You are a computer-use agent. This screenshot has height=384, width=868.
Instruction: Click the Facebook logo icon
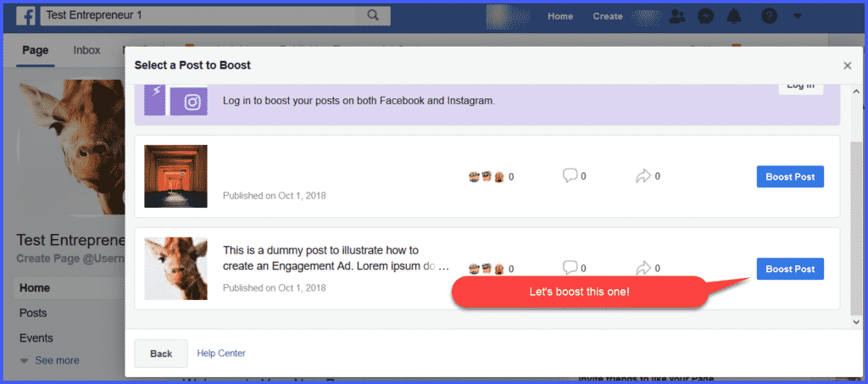(26, 16)
